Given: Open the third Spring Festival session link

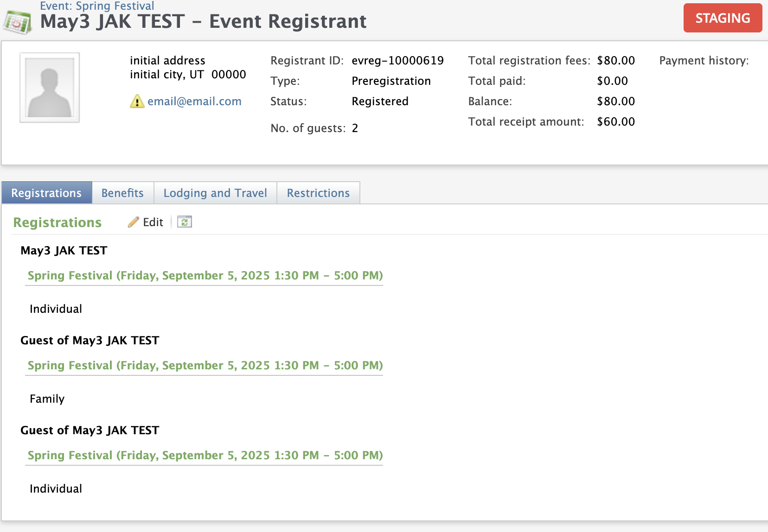Looking at the screenshot, I should click(x=205, y=455).
